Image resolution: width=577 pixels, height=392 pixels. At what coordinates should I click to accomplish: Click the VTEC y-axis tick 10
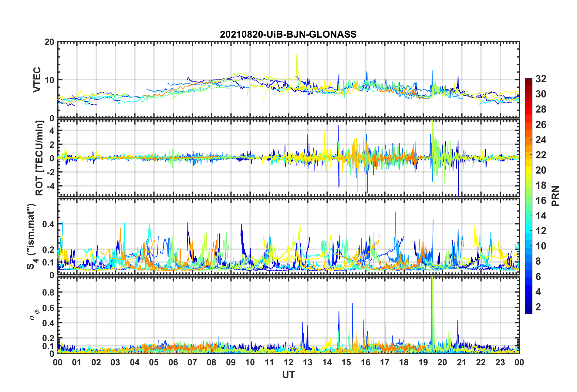pos(49,80)
